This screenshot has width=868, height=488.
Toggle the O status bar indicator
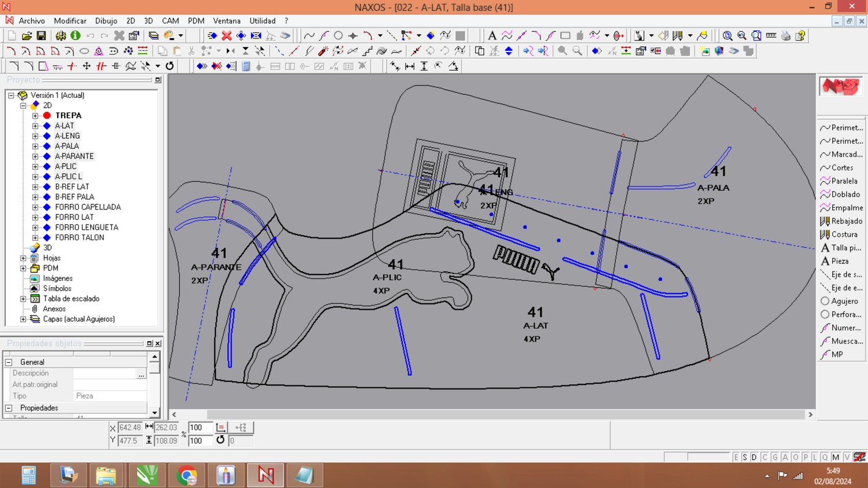point(795,457)
